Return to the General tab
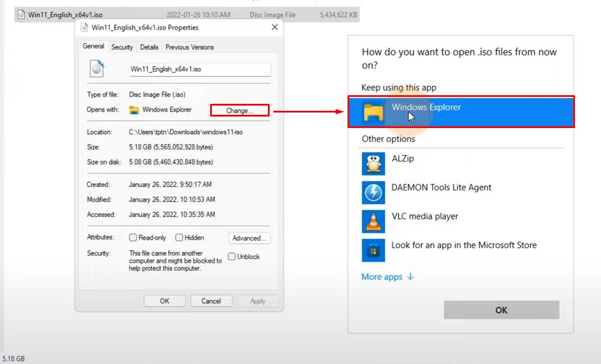The height and width of the screenshot is (364, 601). (x=92, y=46)
